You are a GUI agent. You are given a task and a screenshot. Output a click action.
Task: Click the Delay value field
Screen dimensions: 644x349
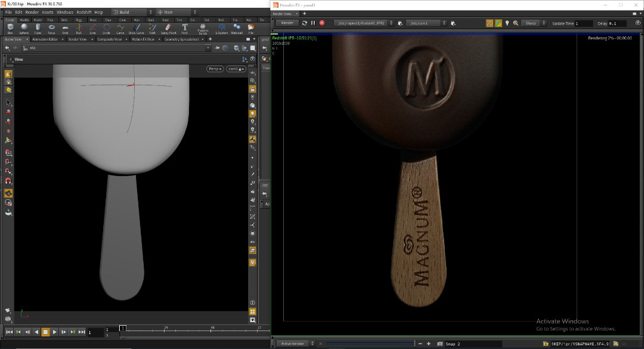pos(618,23)
